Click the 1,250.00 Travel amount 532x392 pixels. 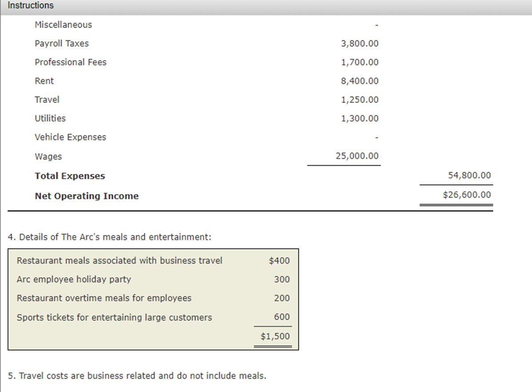pos(360,99)
